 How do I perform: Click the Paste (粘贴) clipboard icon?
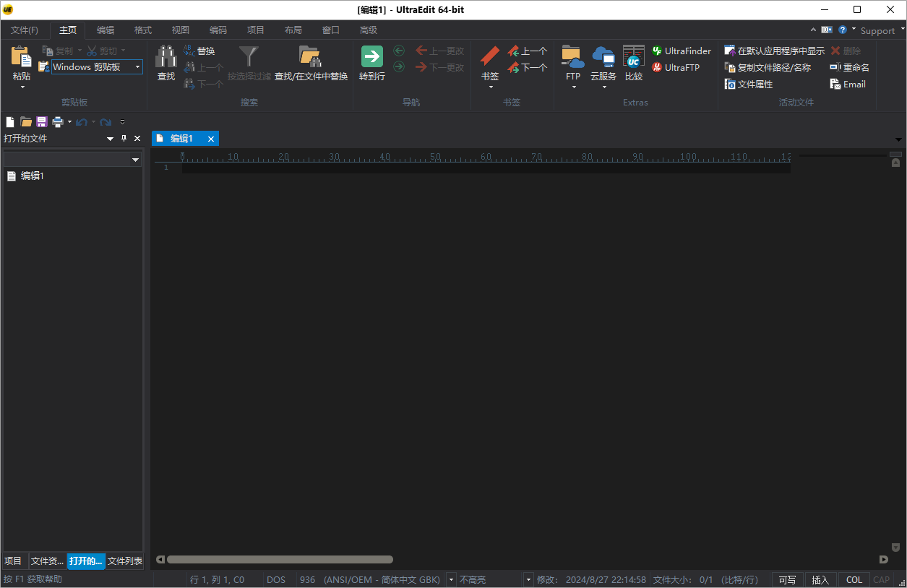[x=22, y=57]
